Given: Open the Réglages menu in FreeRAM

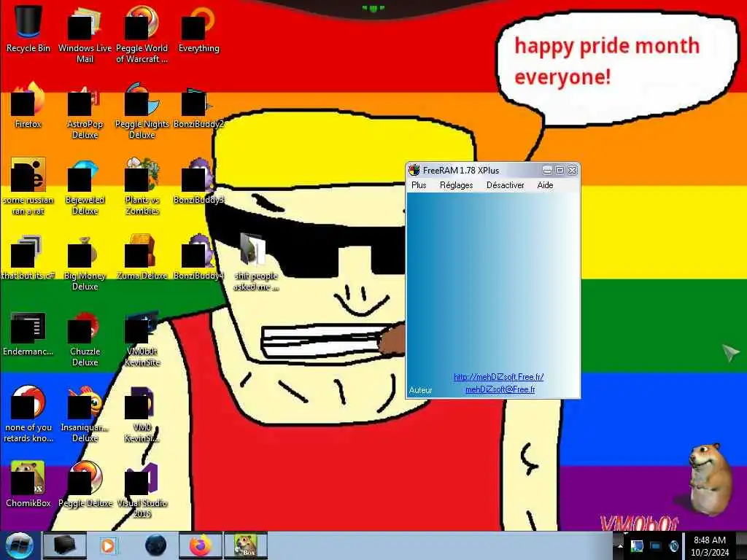Looking at the screenshot, I should click(x=456, y=185).
